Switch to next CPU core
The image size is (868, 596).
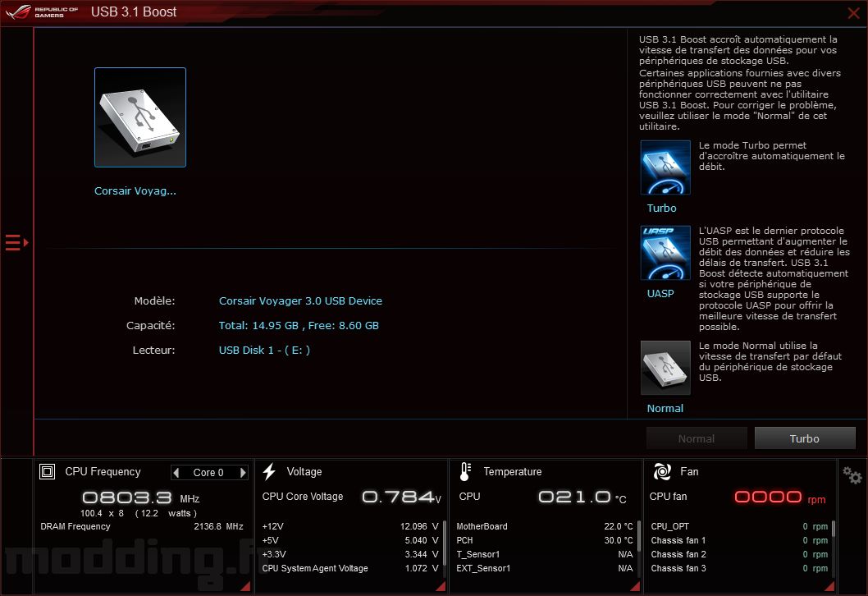(243, 473)
